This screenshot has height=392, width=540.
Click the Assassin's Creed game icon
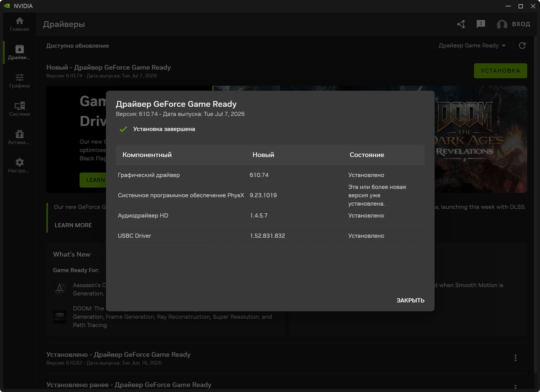tap(59, 288)
